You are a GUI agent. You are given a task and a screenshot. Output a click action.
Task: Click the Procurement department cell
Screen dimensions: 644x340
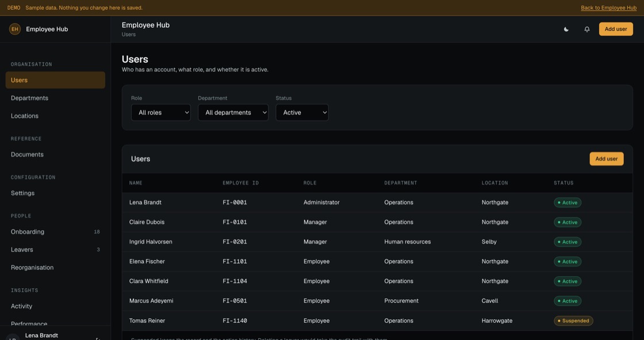[x=401, y=301]
